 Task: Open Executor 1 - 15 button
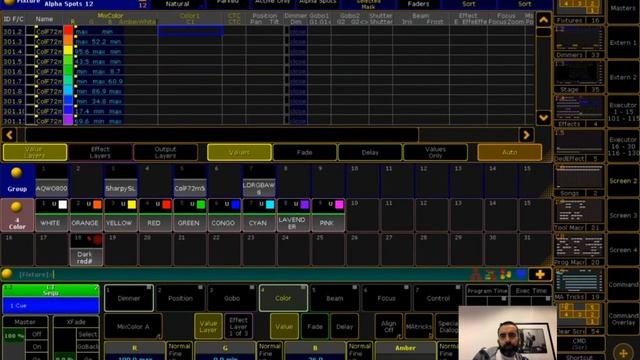[x=623, y=111]
